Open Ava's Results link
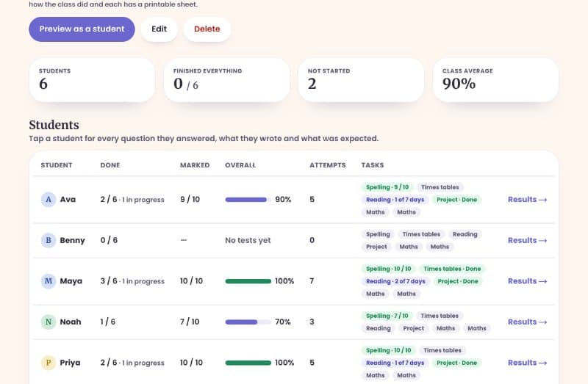588x384 pixels. [527, 199]
